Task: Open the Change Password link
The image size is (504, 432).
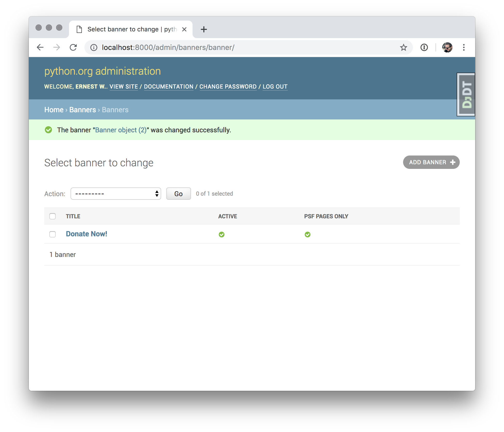Action: coord(228,87)
